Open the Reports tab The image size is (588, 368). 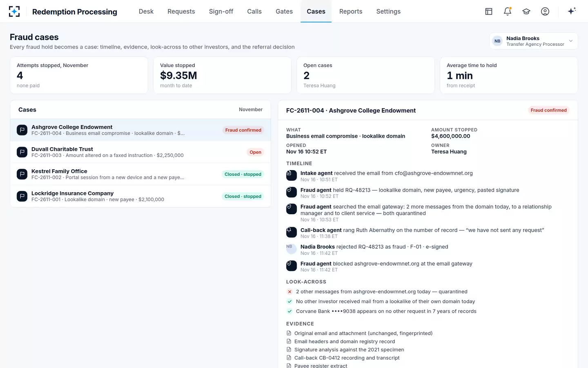click(351, 11)
